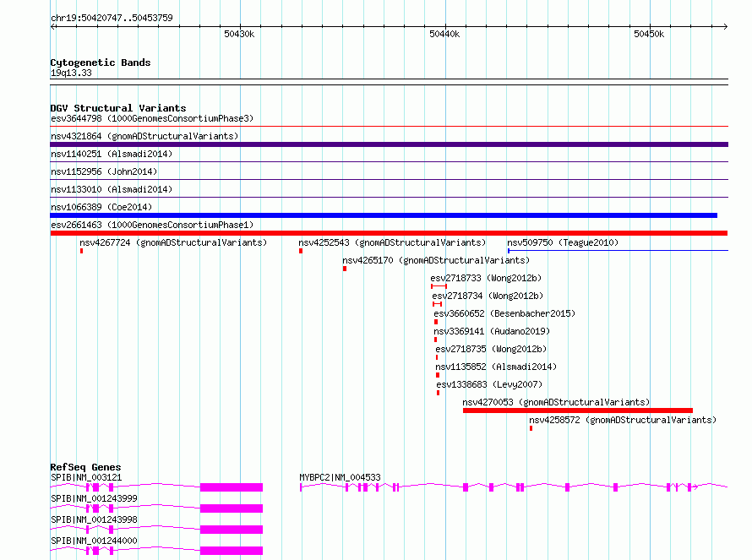Click nsv4321864 (gnomADStructuralVariants) label
This screenshot has height=560, width=752.
coord(144,136)
